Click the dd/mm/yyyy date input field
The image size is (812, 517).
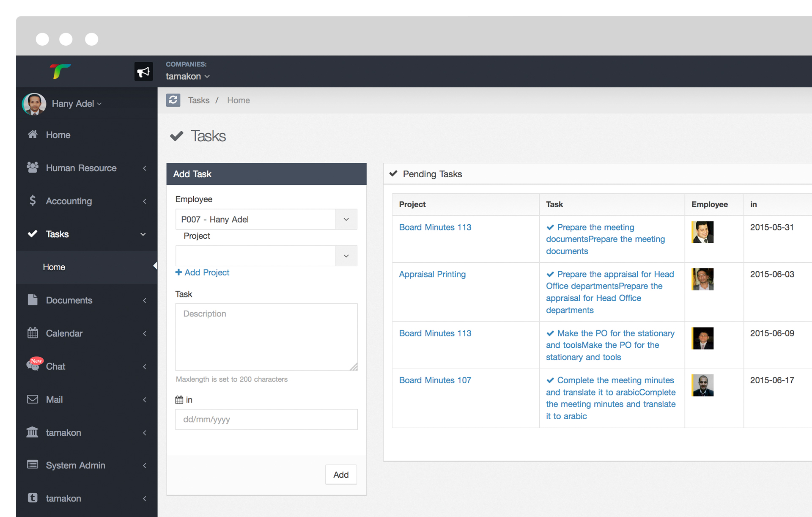(x=266, y=419)
